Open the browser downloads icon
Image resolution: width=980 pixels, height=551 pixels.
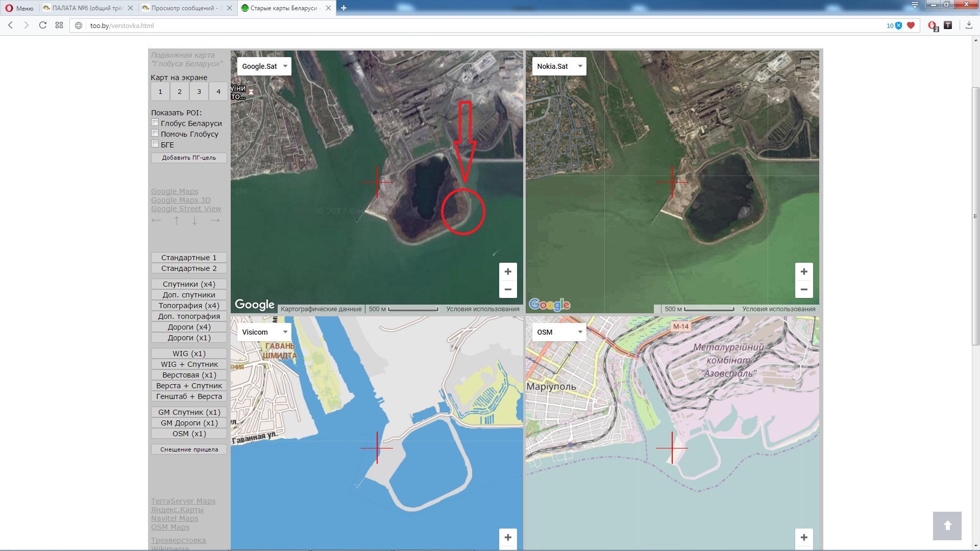coord(969,26)
